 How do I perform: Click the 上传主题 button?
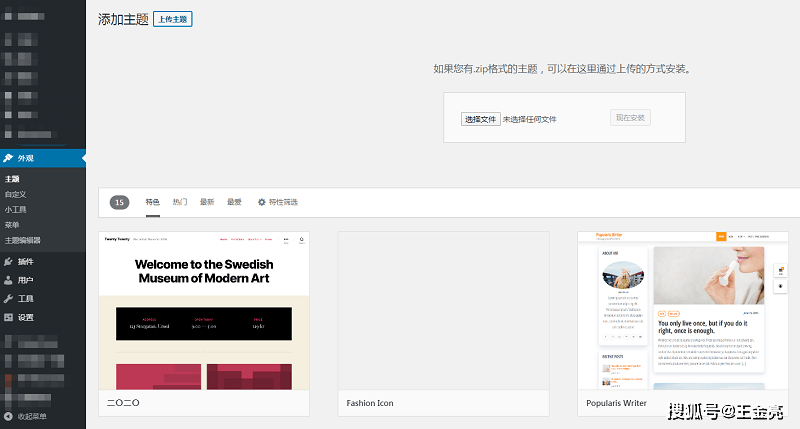point(172,19)
